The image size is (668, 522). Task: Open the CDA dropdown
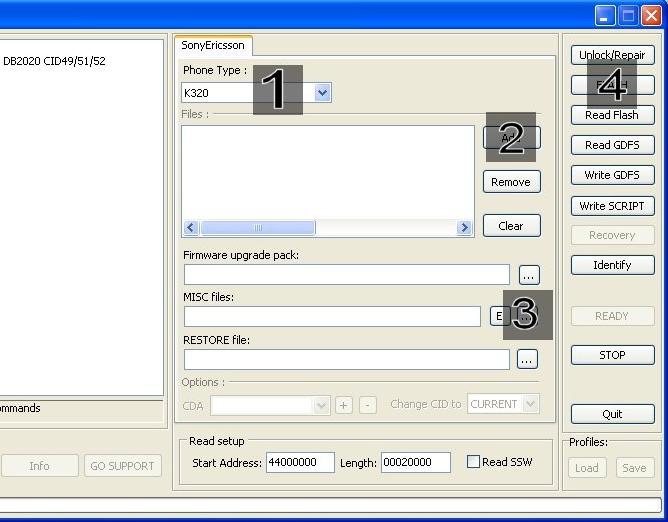(322, 406)
